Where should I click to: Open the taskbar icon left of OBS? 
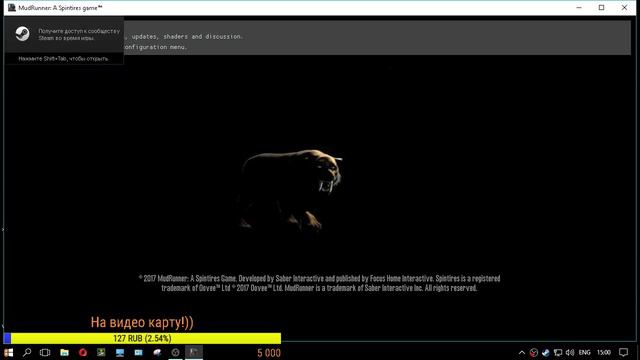157,352
